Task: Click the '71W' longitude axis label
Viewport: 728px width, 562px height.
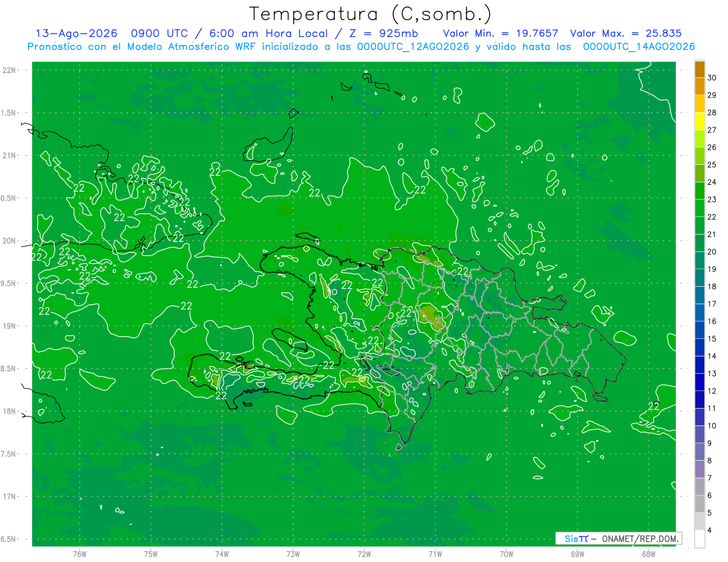Action: 435,554
